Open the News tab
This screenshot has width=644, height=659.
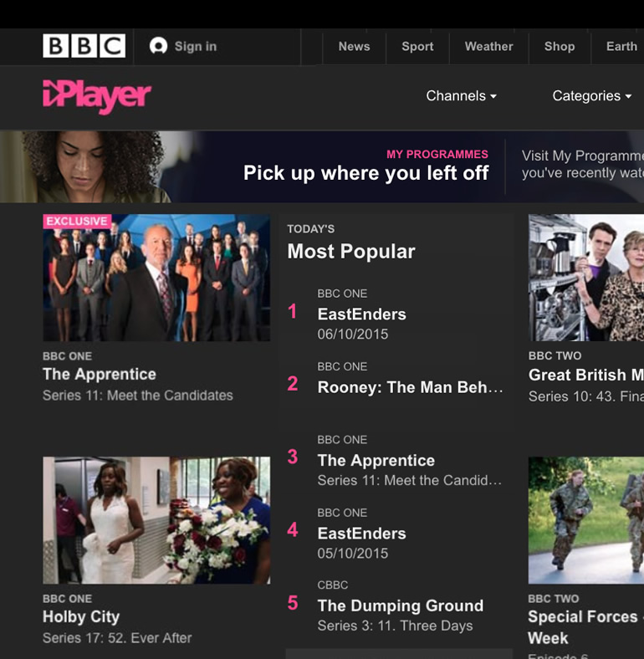[x=354, y=46]
